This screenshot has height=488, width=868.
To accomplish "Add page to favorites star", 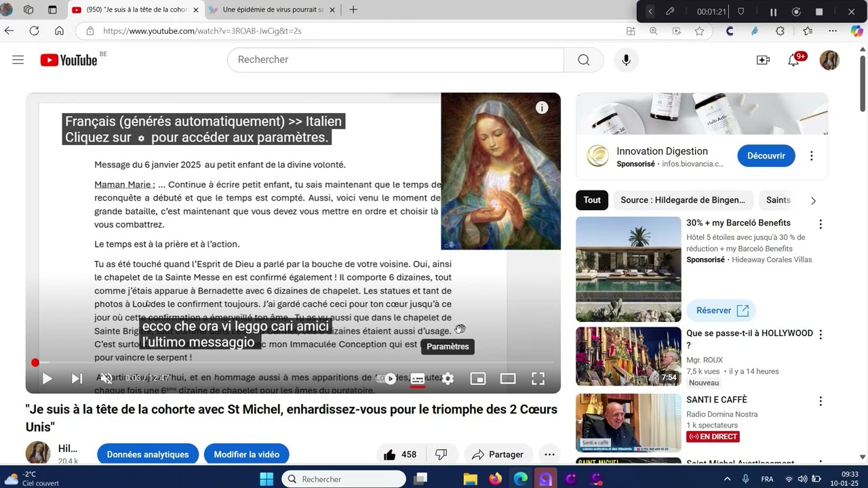I will tap(699, 30).
